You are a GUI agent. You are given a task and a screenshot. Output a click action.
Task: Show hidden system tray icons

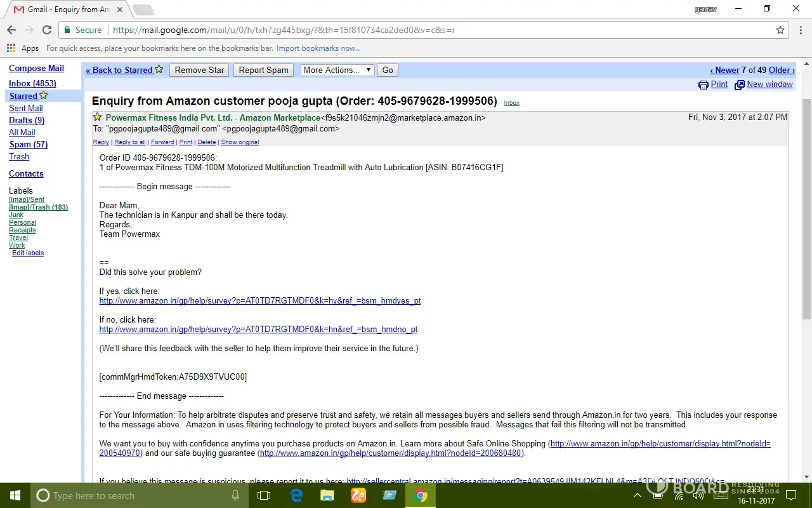tap(638, 495)
